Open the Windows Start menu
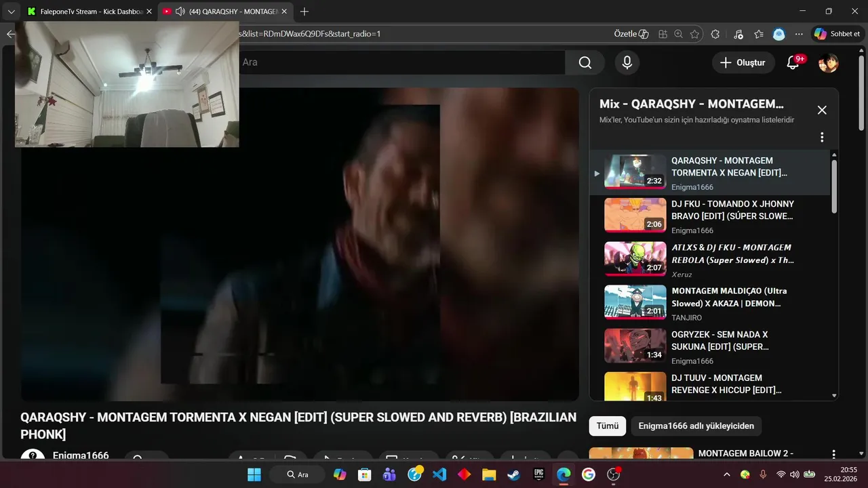The image size is (868, 488). coord(254,474)
